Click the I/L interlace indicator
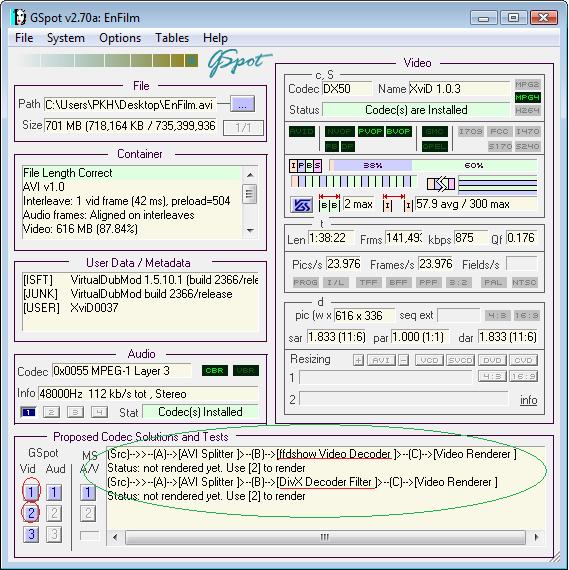Viewport: 569px width, 570px height. [336, 282]
